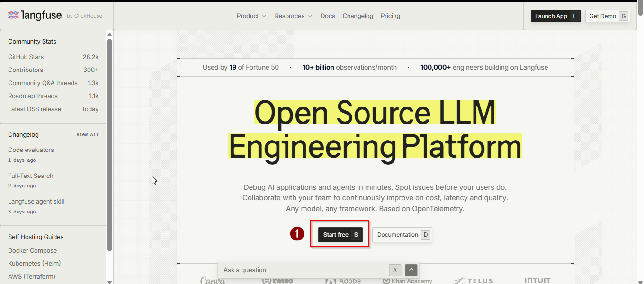Click the Langfuse logo icon

tap(14, 16)
